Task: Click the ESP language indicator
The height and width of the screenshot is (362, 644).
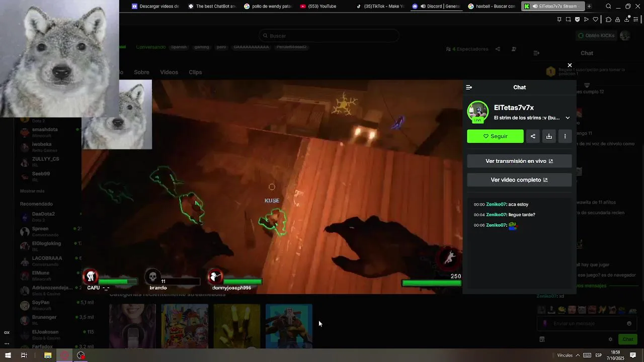Action: (x=599, y=355)
